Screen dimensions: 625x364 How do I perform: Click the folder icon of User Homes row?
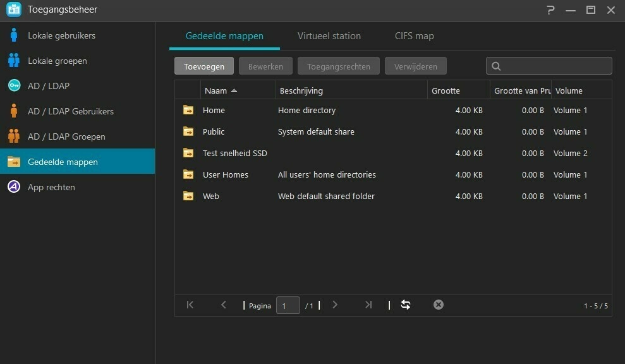[188, 174]
